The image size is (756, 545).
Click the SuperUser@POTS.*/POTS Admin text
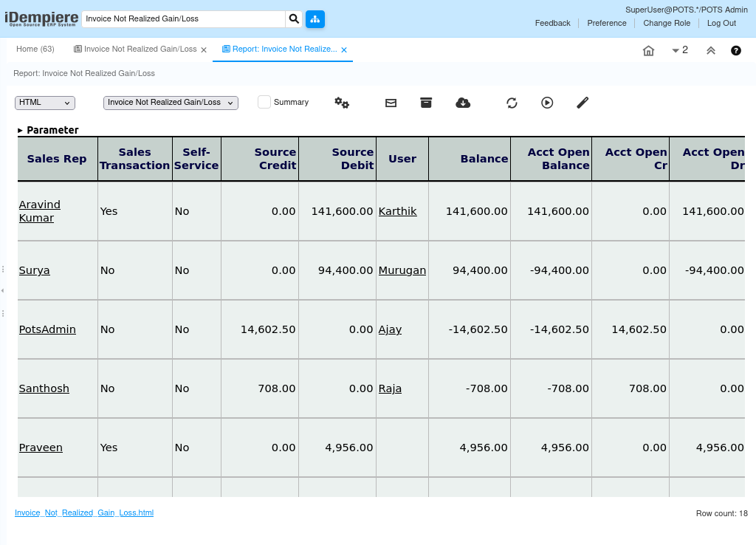click(x=687, y=10)
